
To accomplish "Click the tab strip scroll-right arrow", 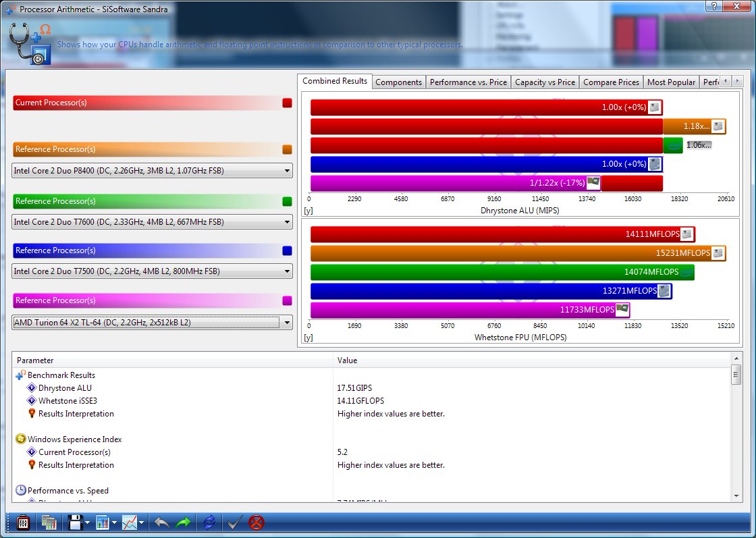I will tap(737, 82).
